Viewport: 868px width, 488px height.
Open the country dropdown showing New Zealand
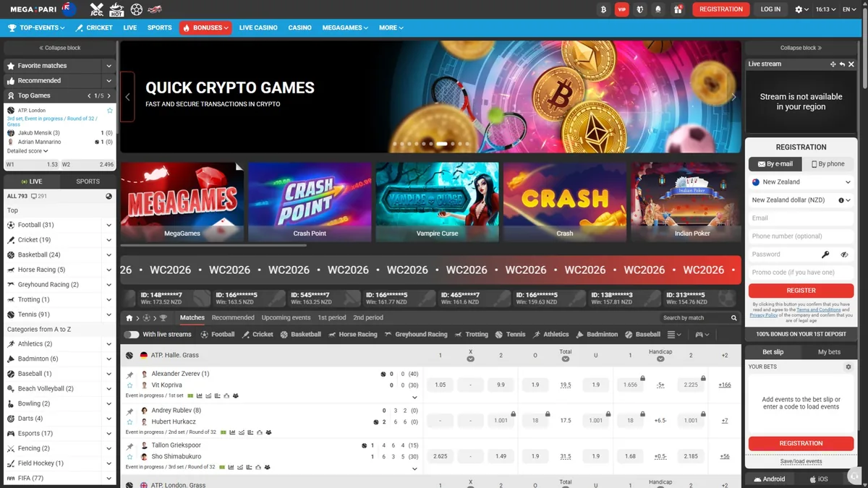click(x=801, y=182)
